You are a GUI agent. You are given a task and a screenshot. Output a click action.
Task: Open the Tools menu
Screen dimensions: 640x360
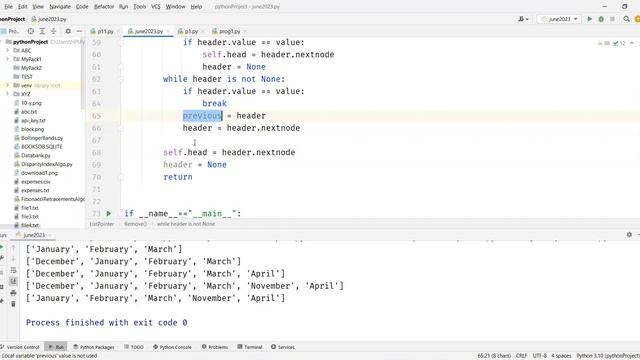140,7
